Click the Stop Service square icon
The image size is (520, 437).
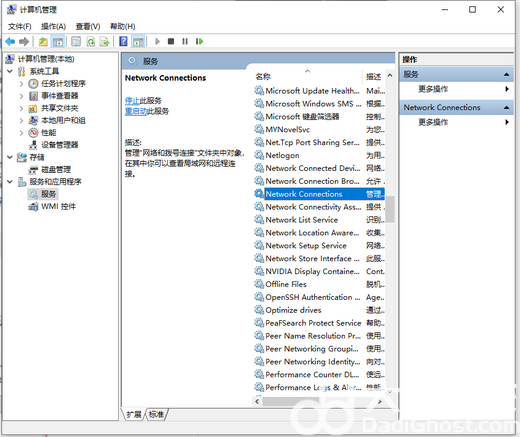click(x=171, y=41)
